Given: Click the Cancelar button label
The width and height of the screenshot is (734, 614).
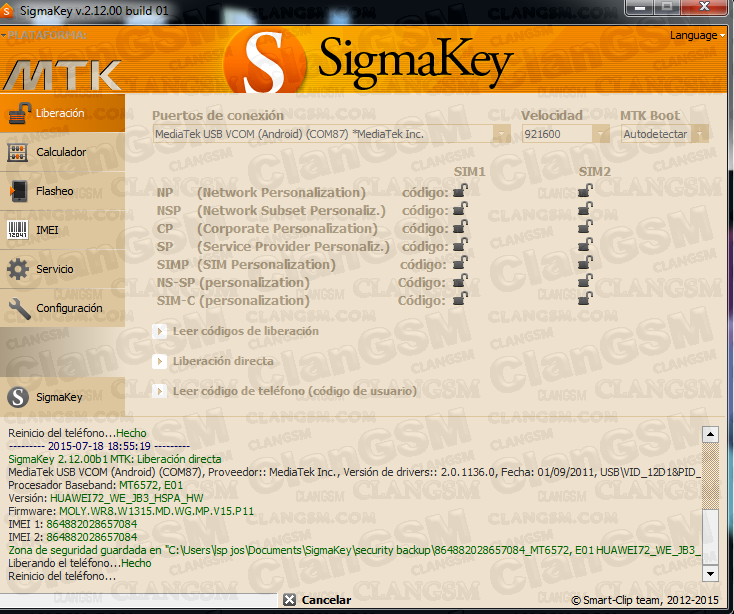Looking at the screenshot, I should (326, 600).
